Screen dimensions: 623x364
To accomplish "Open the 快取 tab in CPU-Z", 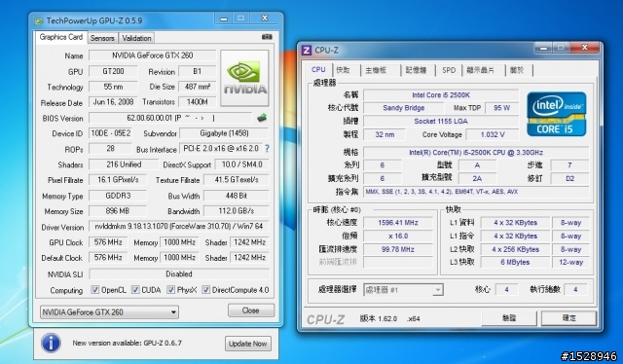I will point(343,70).
